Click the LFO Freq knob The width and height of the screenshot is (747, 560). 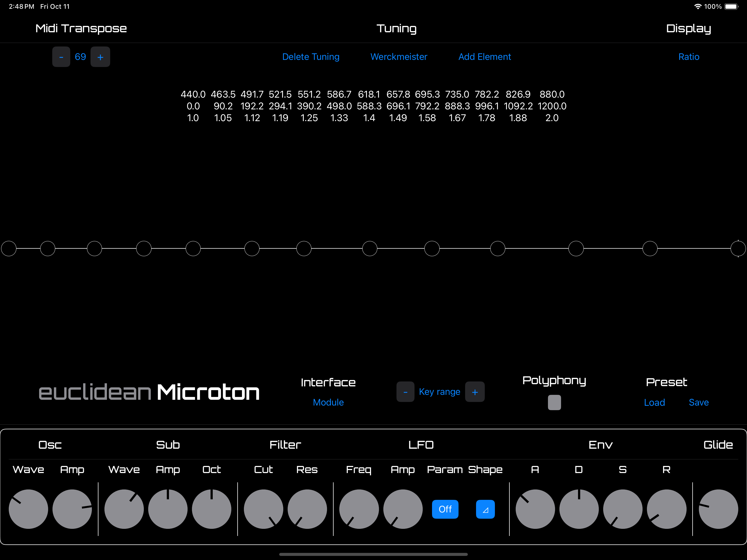359,509
